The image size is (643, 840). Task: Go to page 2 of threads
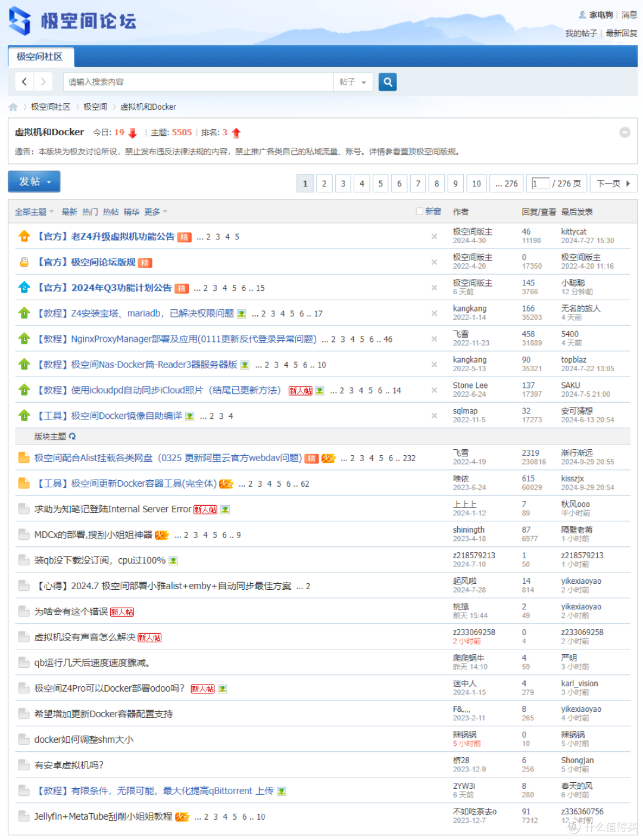(x=324, y=183)
